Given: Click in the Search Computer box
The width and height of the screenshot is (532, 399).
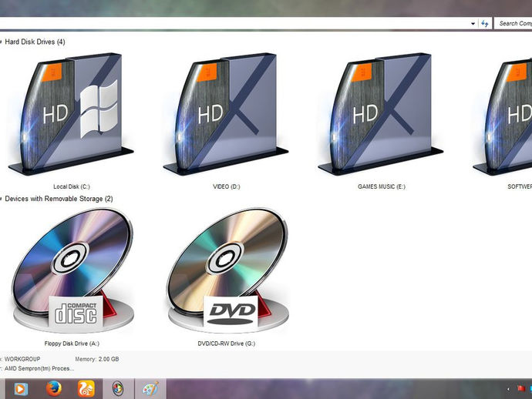Looking at the screenshot, I should (x=513, y=23).
